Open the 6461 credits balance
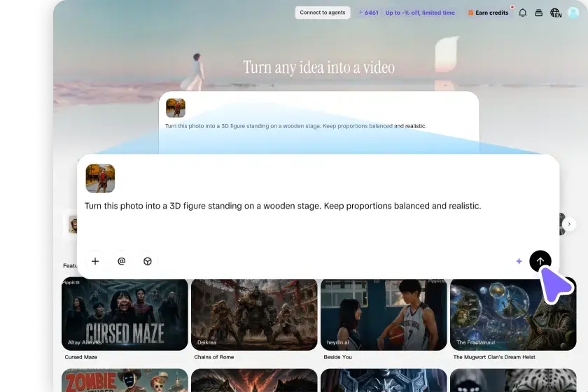The image size is (588, 392). tap(368, 13)
